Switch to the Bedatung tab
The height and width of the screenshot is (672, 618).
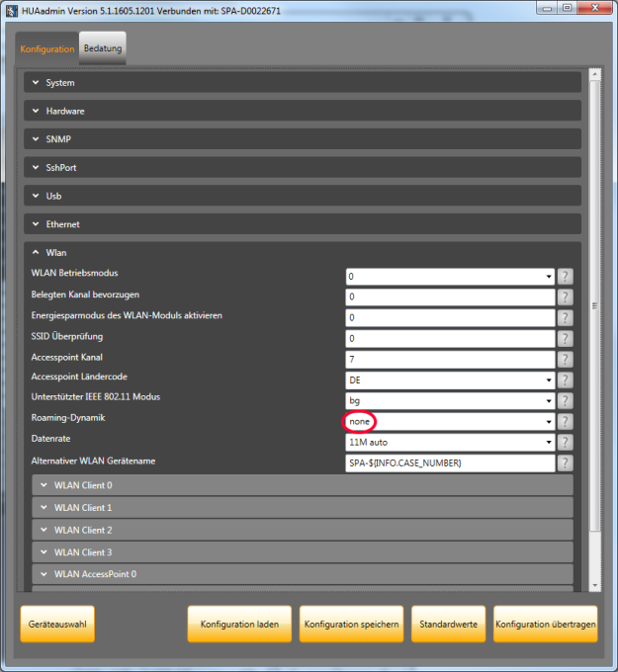coord(103,48)
